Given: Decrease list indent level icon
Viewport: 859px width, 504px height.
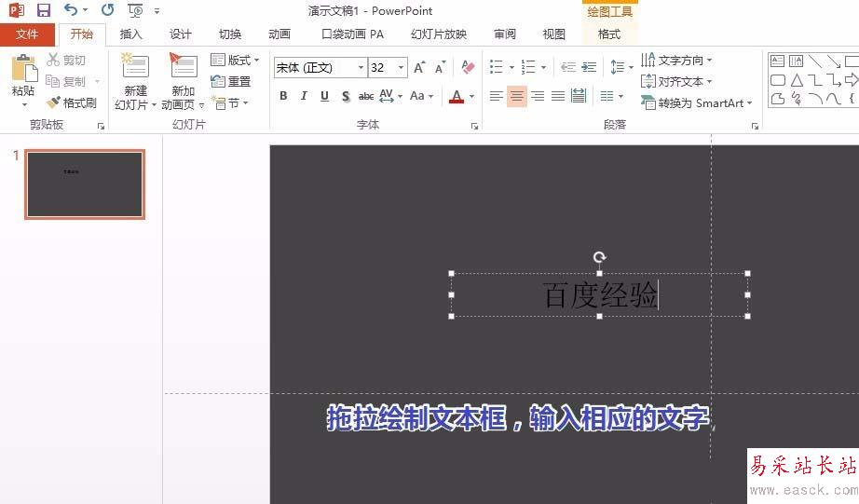Looking at the screenshot, I should 568,67.
